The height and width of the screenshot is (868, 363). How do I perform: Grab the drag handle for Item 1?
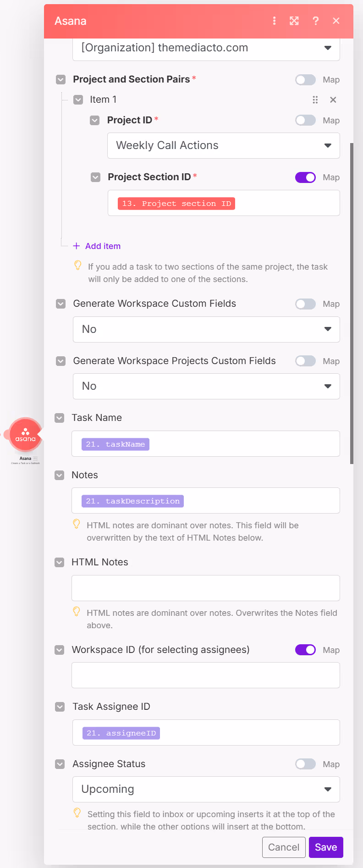pyautogui.click(x=315, y=100)
